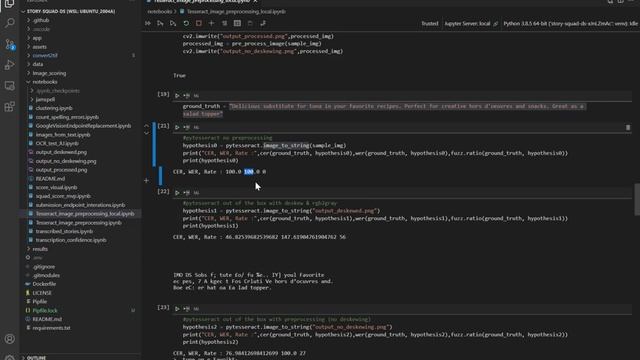Run cell 22 with its play icon
The image size is (640, 360).
177,193
